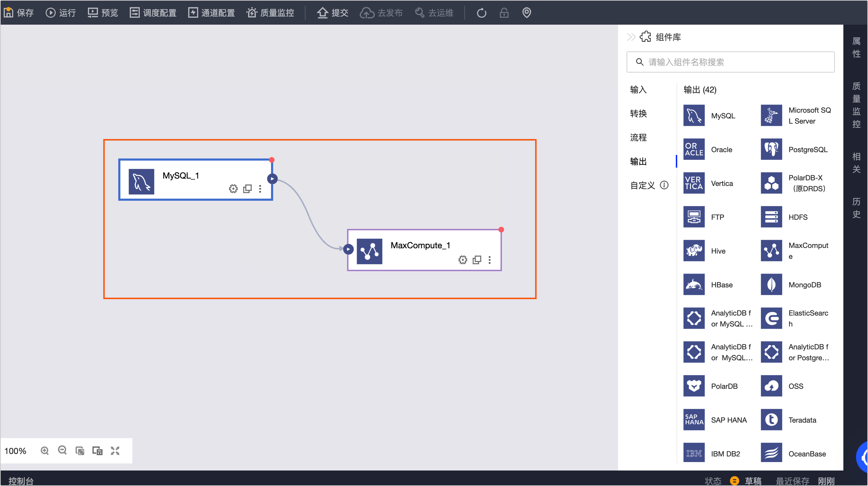This screenshot has width=868, height=486.
Task: Zoom in on the canvas
Action: click(45, 451)
